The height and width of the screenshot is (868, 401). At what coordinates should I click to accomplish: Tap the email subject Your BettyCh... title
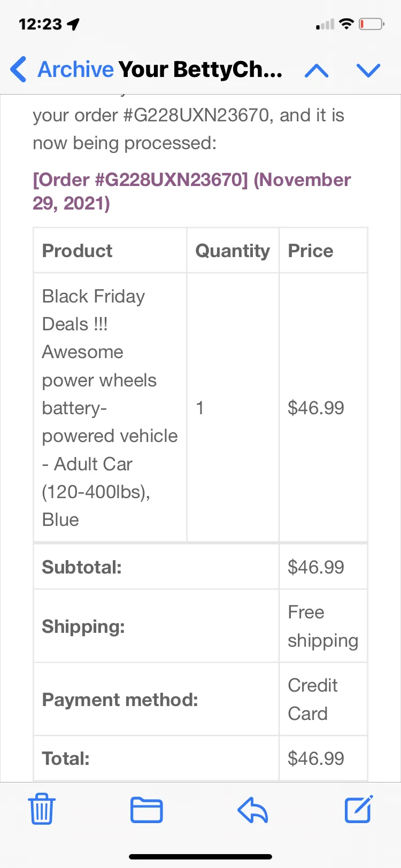click(200, 69)
